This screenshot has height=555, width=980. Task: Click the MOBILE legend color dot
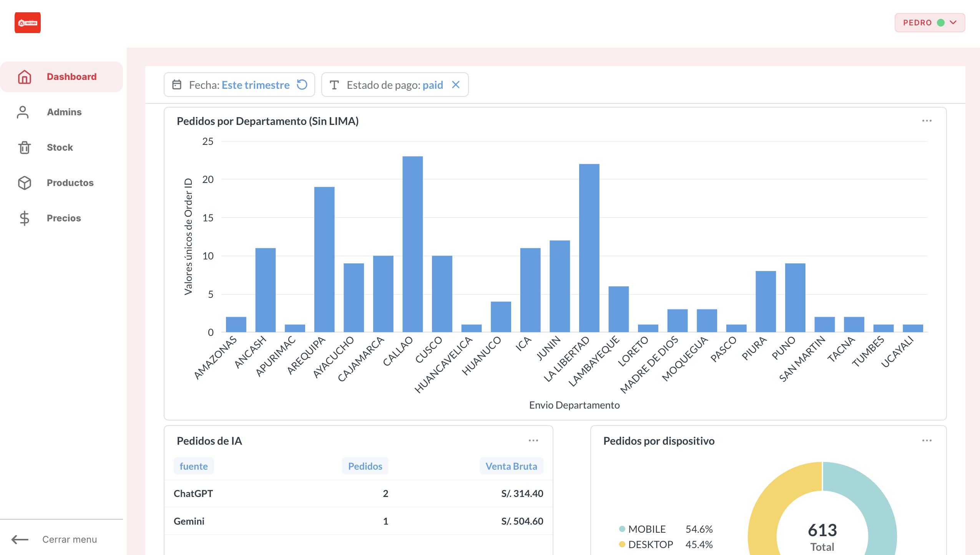[622, 529]
